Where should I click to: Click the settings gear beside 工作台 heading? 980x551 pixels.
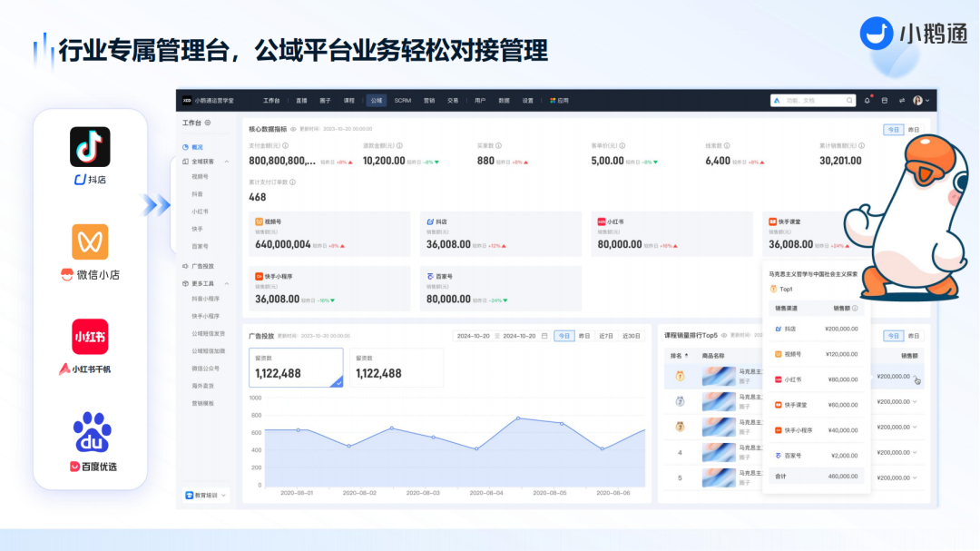pyautogui.click(x=208, y=123)
